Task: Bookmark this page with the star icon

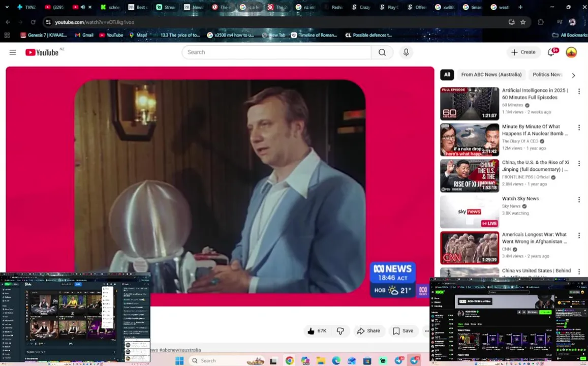Action: point(523,22)
